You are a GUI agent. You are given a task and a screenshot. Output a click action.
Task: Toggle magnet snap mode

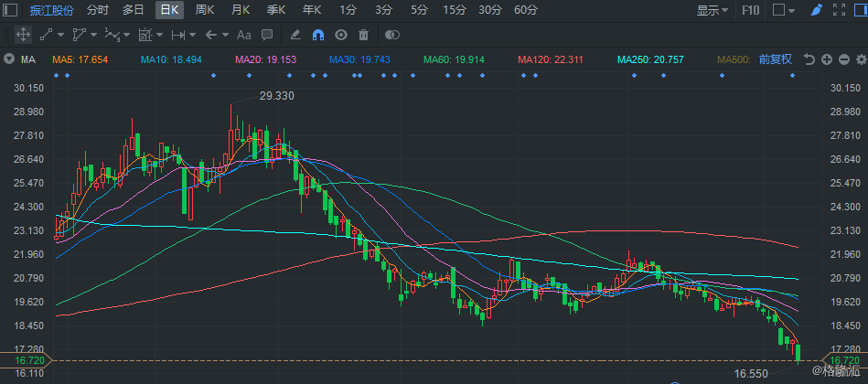[x=317, y=35]
